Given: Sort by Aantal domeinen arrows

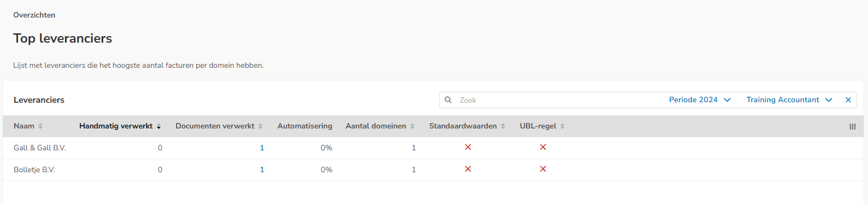Looking at the screenshot, I should click(412, 126).
